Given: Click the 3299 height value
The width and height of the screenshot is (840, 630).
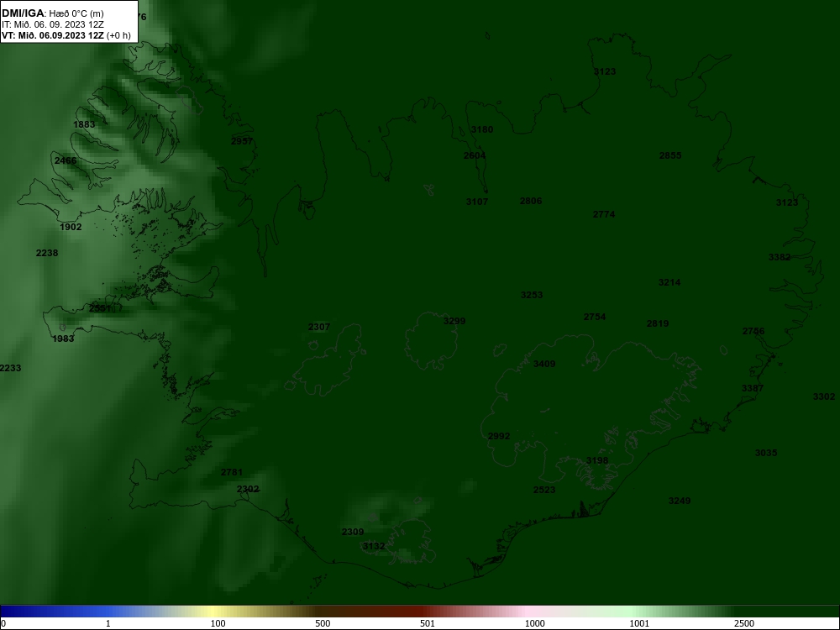Looking at the screenshot, I should click(x=454, y=321).
